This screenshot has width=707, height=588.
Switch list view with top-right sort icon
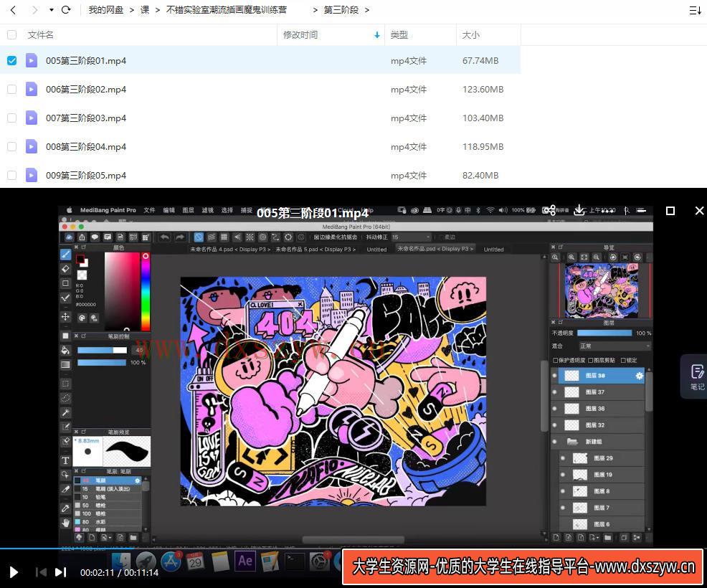coord(695,10)
